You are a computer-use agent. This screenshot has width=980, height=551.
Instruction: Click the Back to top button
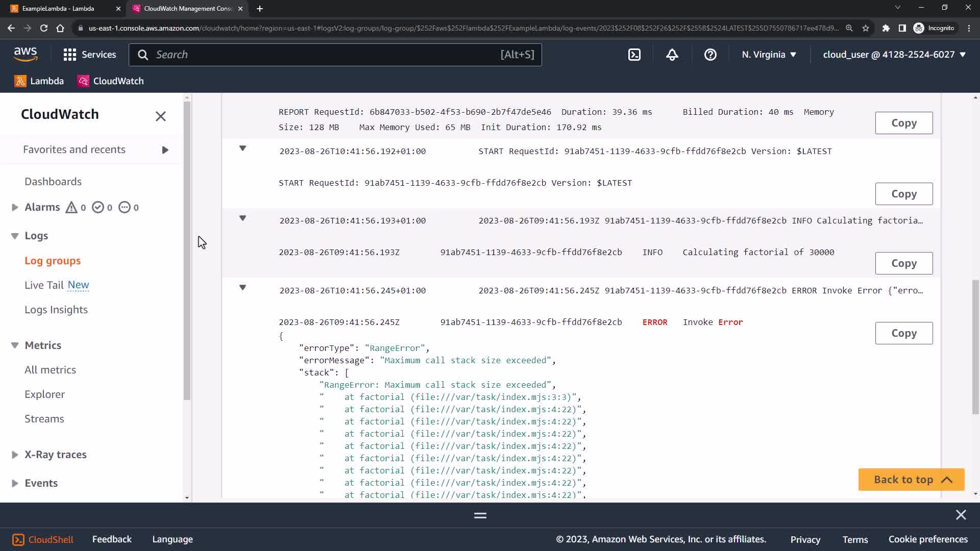click(911, 480)
